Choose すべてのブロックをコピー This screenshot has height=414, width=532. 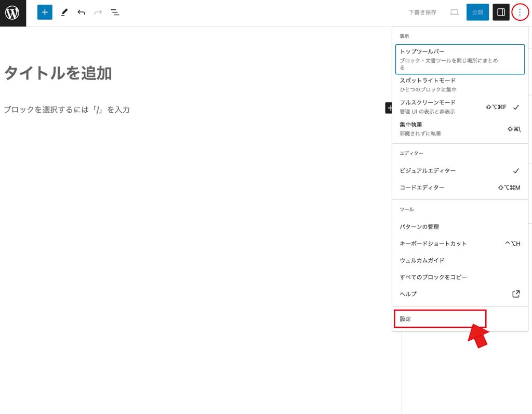click(460, 277)
